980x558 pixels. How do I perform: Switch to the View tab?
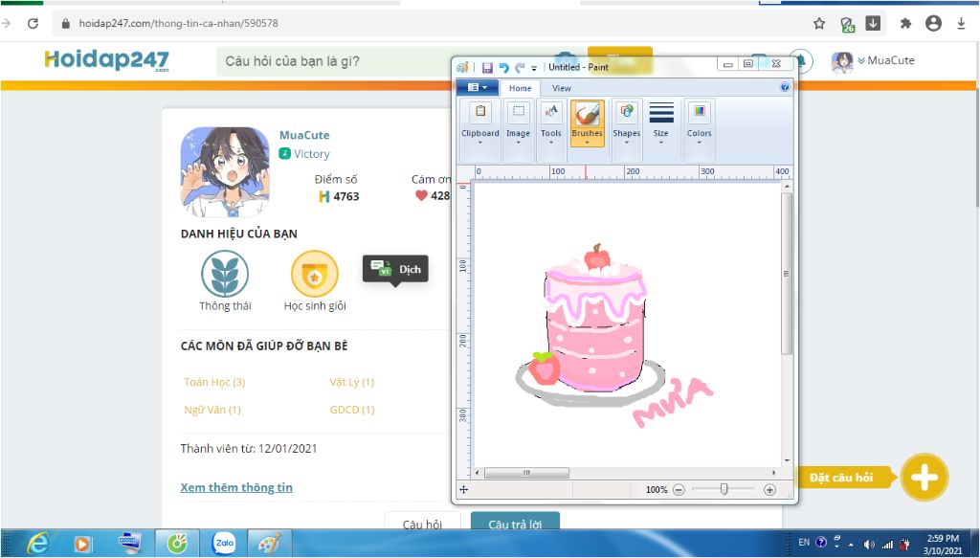click(x=561, y=87)
